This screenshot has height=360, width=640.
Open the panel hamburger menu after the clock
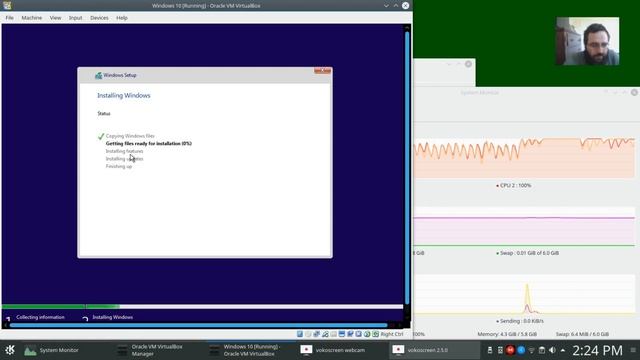pos(633,350)
